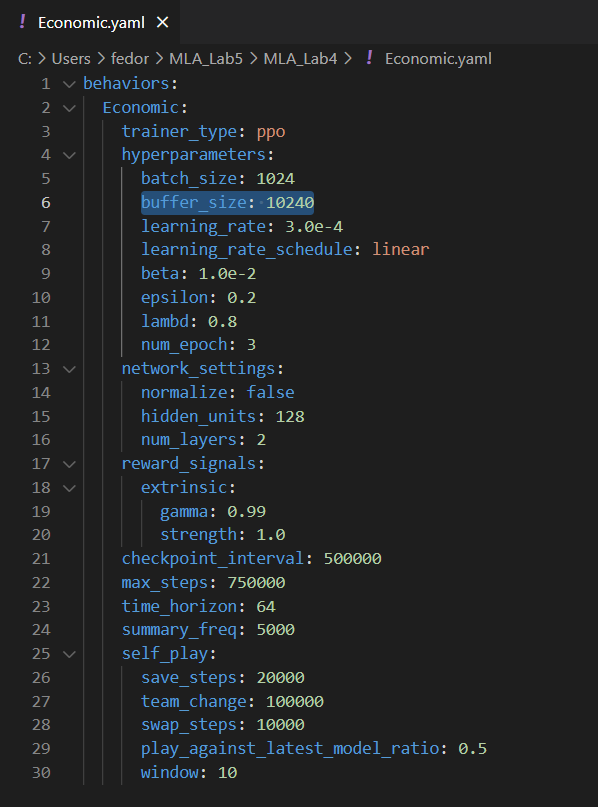Click line number 6 in the gutter
The image size is (598, 807).
tap(46, 203)
